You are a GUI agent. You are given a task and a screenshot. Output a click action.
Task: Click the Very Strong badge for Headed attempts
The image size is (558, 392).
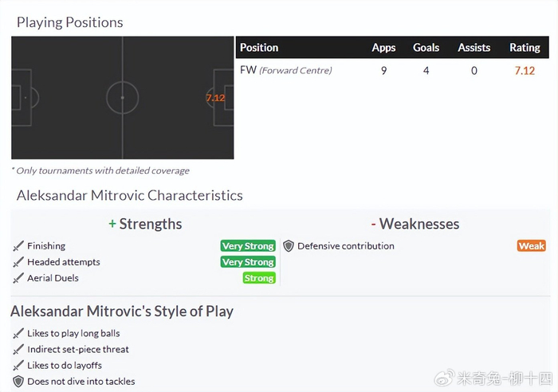(x=248, y=262)
